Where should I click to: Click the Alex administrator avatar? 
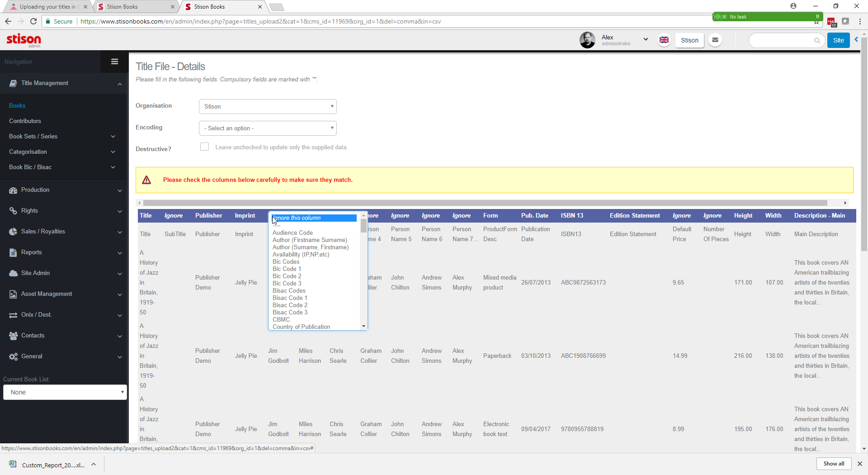pyautogui.click(x=587, y=40)
